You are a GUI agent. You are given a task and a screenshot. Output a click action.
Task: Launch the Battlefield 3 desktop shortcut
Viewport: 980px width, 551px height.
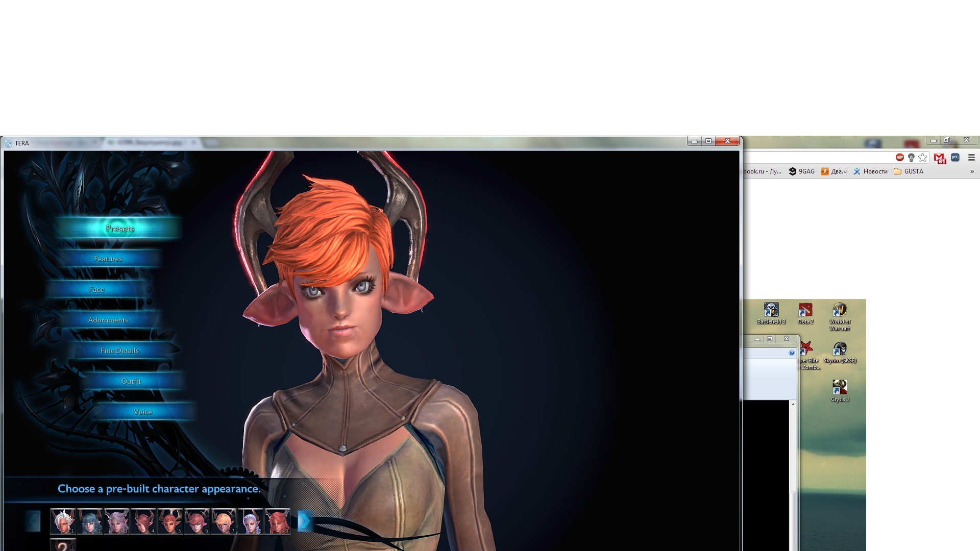pyautogui.click(x=771, y=313)
